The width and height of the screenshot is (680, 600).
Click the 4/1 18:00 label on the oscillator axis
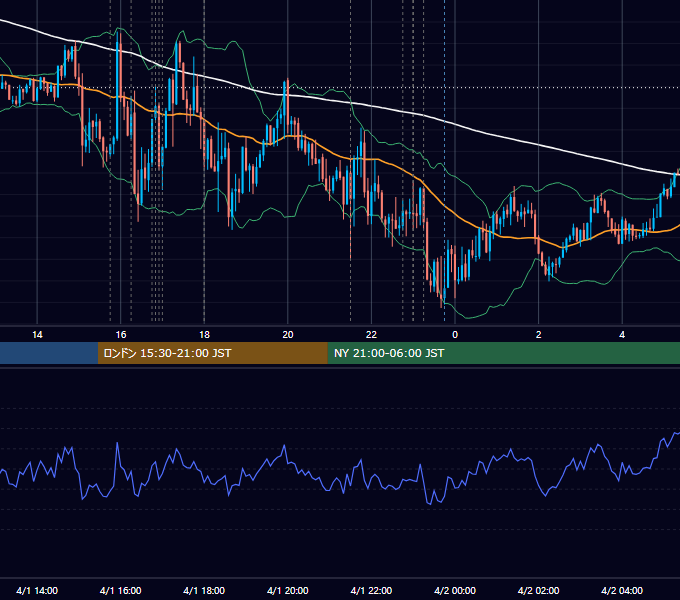pos(204,590)
